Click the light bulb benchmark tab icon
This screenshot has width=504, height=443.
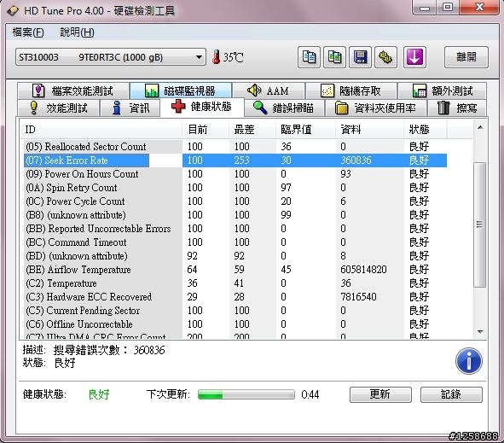click(34, 108)
